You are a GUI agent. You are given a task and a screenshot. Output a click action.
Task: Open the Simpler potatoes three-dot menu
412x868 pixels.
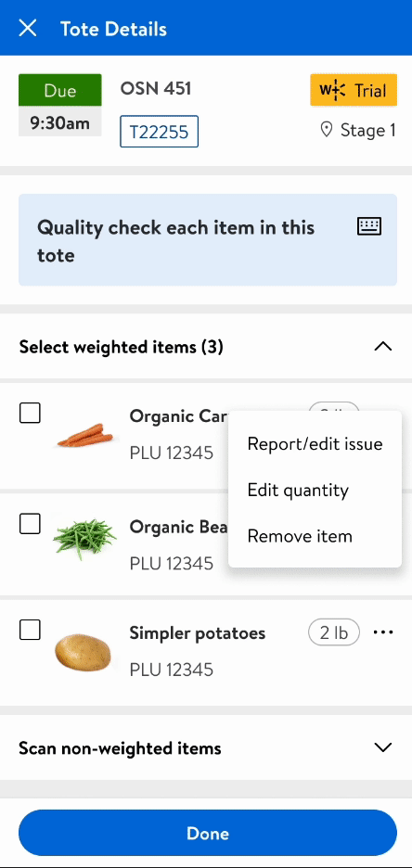tap(383, 632)
